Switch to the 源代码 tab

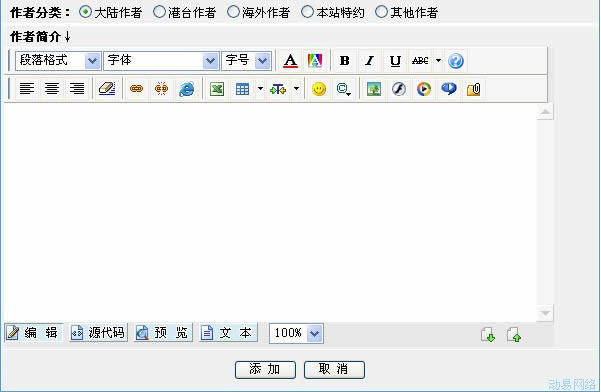(x=98, y=332)
